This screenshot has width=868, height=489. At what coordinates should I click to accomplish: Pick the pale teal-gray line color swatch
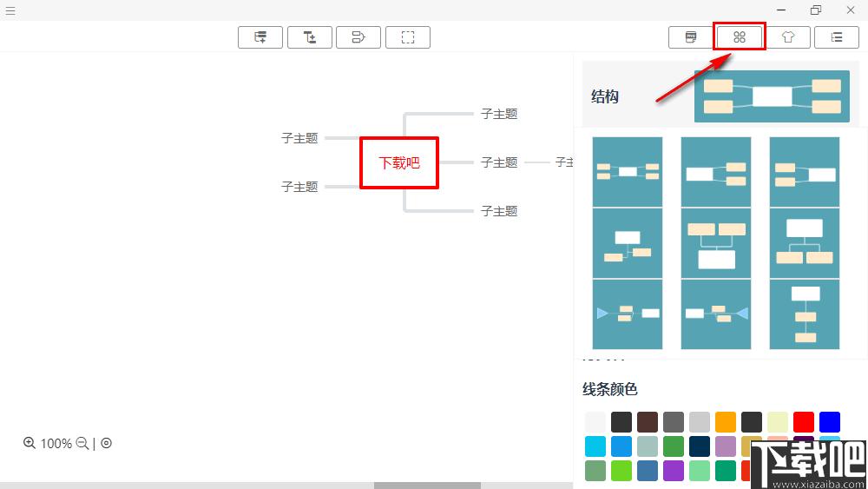[x=648, y=446]
